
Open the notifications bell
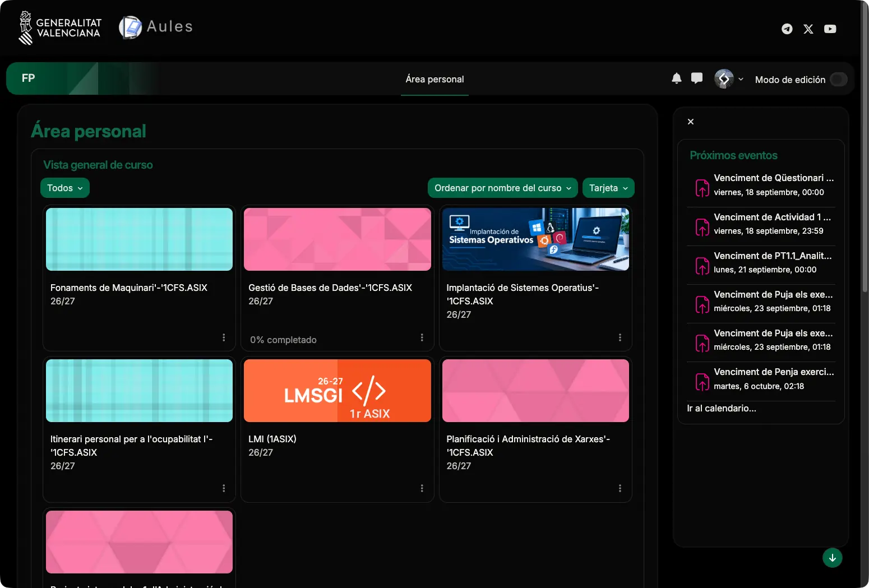click(x=677, y=78)
